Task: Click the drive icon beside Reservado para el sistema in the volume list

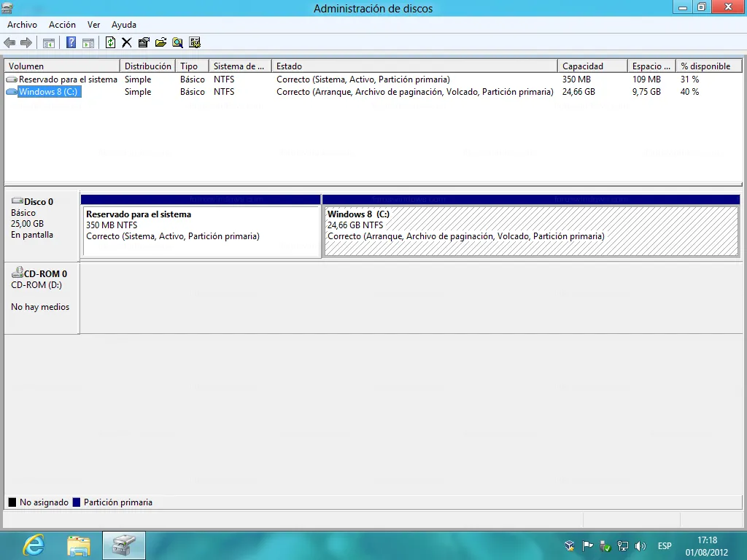Action: click(x=12, y=79)
